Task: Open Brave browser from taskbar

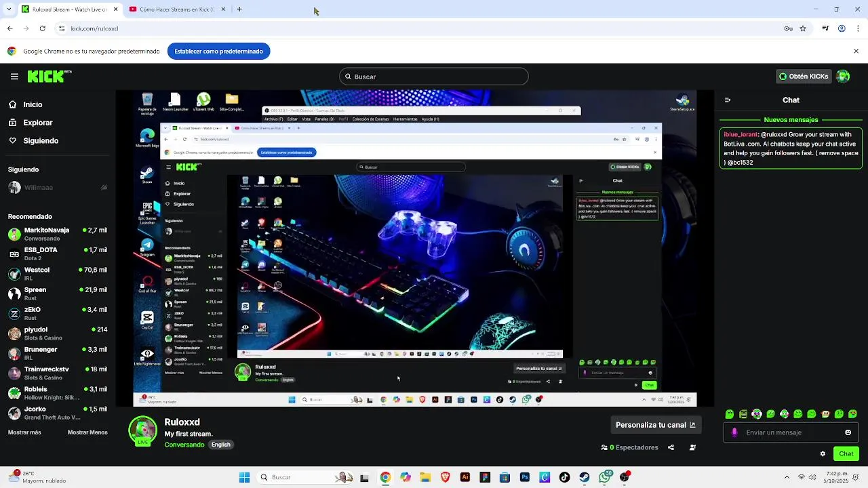Action: pyautogui.click(x=445, y=477)
